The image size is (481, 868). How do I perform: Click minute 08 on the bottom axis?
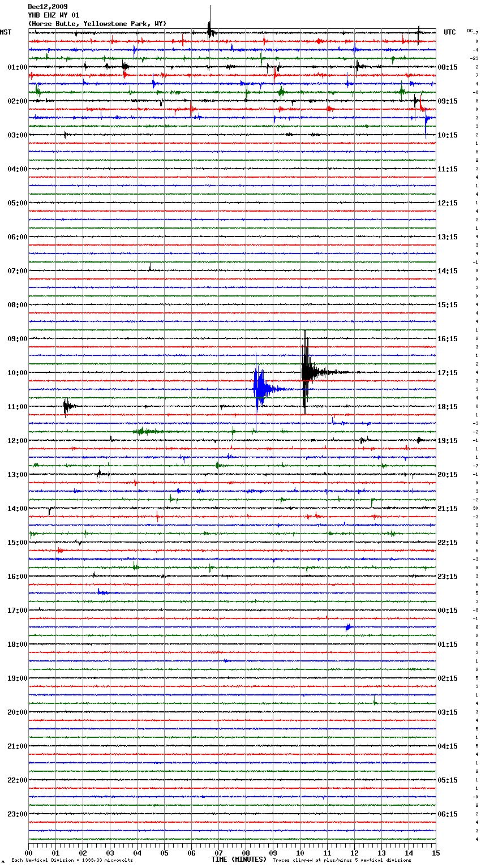(x=246, y=853)
